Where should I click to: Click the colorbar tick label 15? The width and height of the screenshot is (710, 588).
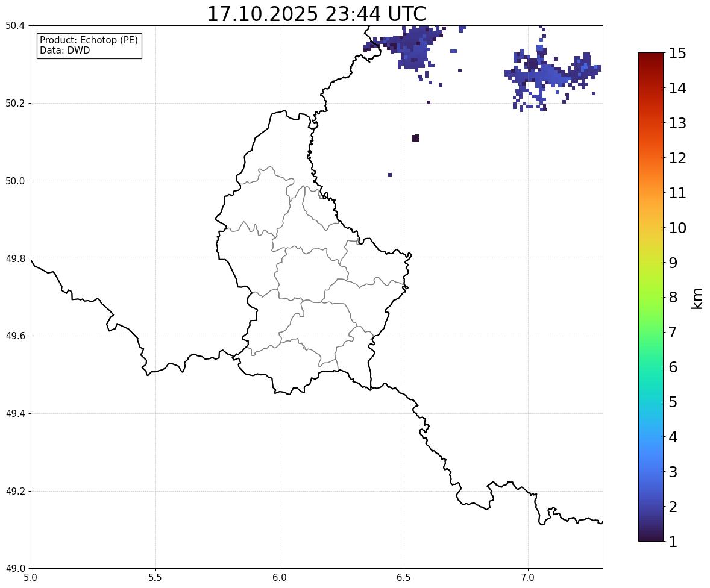677,54
